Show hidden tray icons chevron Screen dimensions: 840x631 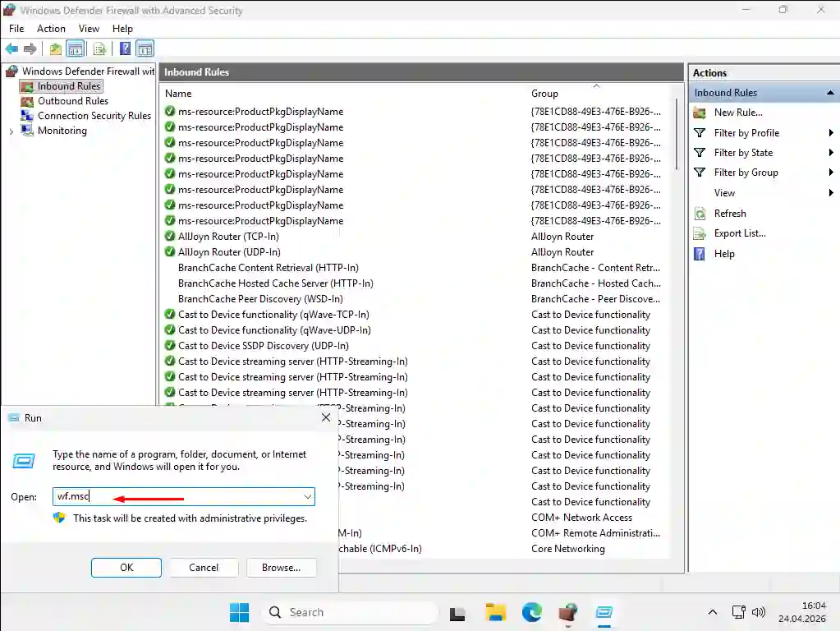713,612
